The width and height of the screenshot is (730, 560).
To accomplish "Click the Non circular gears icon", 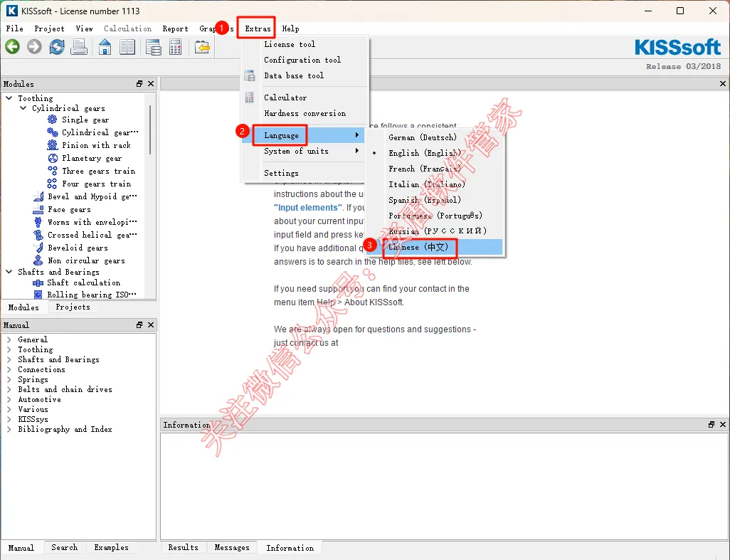I will click(38, 260).
